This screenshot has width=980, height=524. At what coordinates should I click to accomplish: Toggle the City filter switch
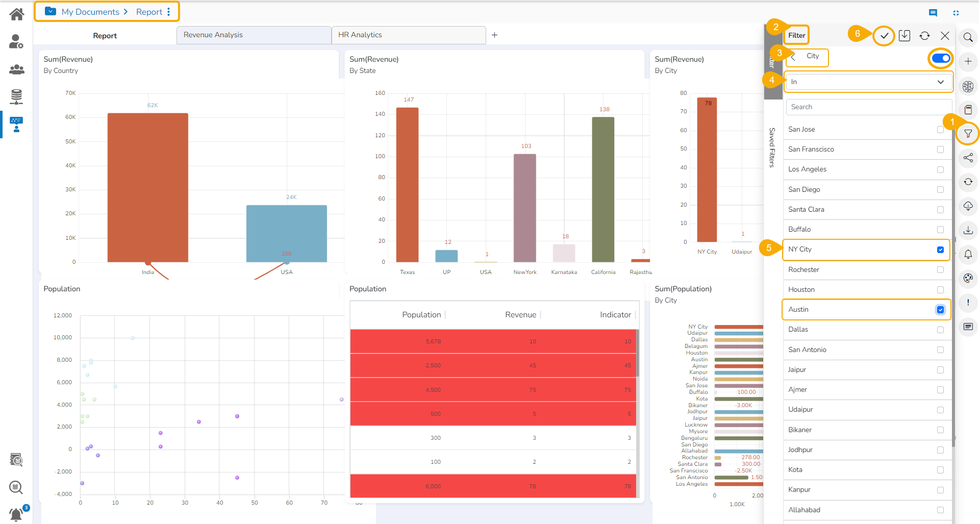pos(941,58)
